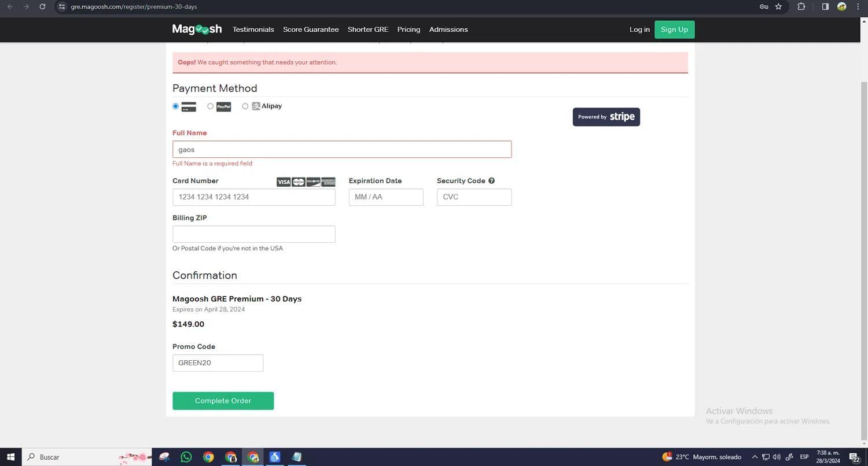Click the 'Magoosh GRE Premium - 30 Days' heading

coord(237,299)
